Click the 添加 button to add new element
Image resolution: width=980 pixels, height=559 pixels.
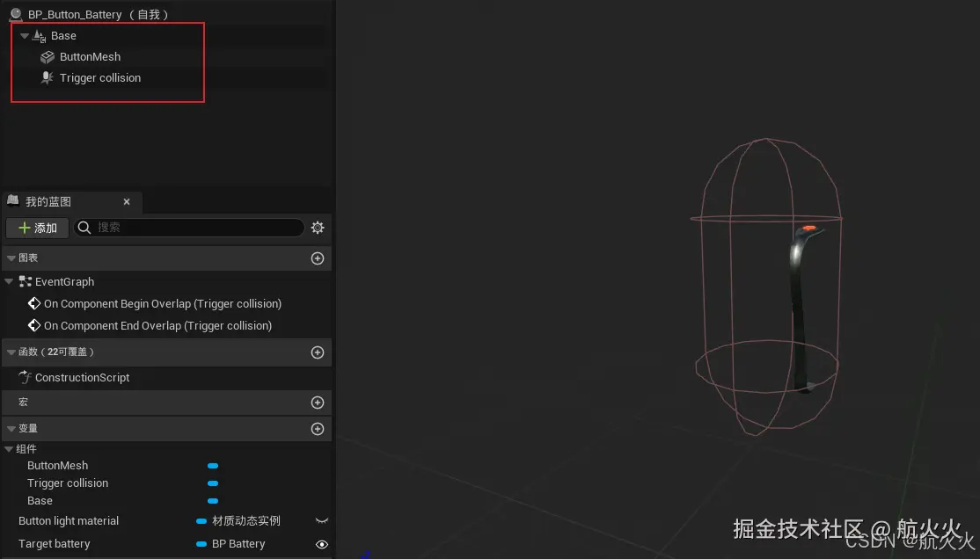click(37, 228)
